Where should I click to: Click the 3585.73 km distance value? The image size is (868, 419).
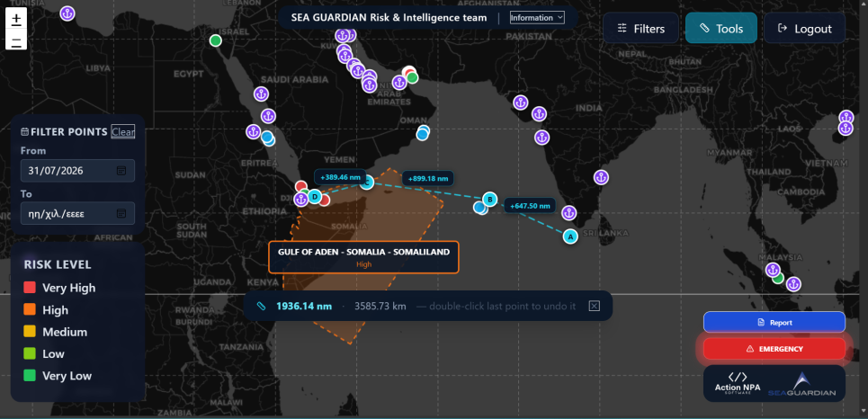coord(380,306)
